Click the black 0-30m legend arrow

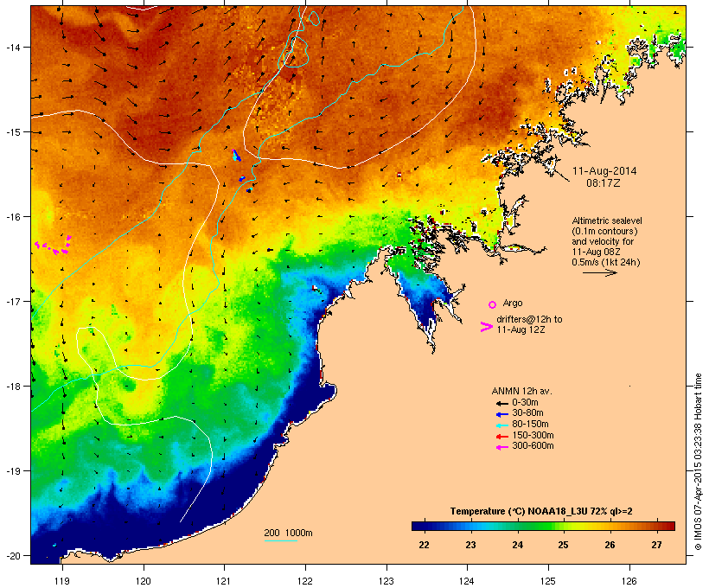[x=501, y=404]
